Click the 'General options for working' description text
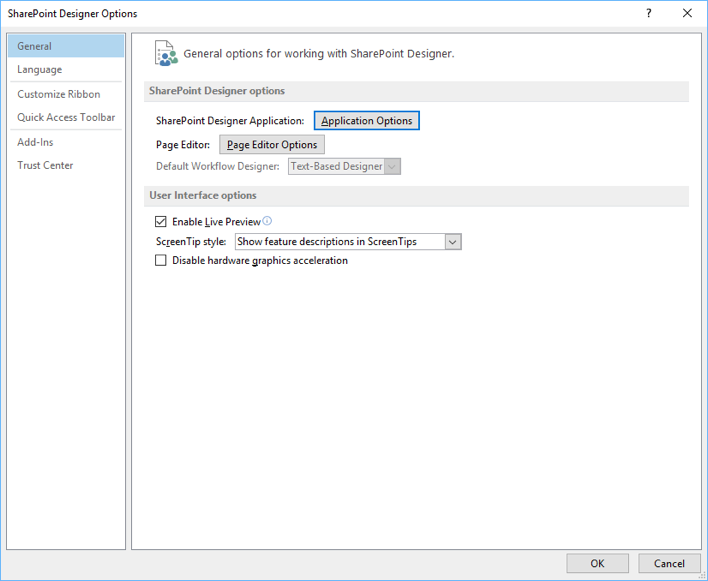The image size is (708, 581). [319, 54]
